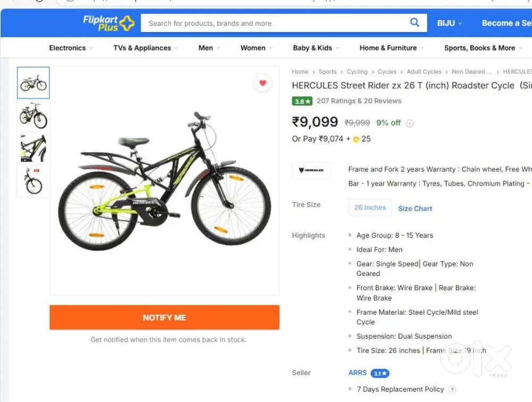Click the seller 3.1 rating badge
532x402 pixels.
point(380,373)
